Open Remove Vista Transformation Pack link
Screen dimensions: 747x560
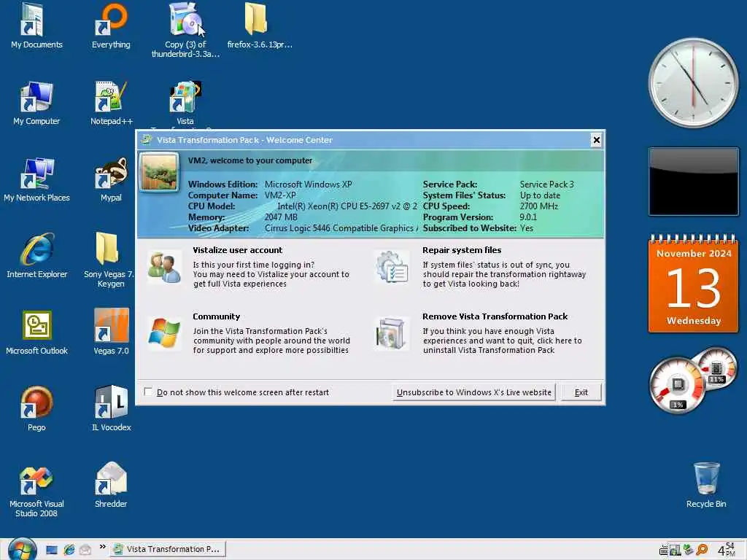click(x=495, y=316)
